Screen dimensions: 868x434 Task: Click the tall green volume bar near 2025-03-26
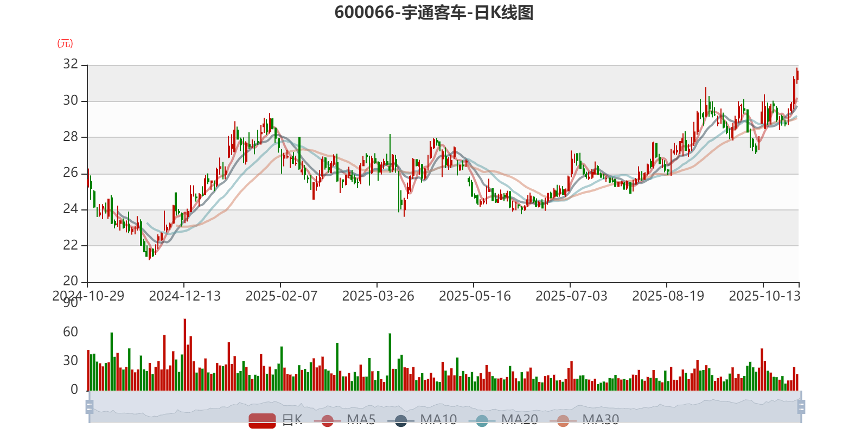[x=390, y=362]
